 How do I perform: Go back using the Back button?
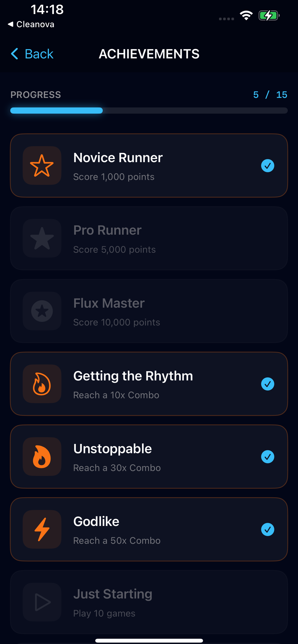coord(32,54)
